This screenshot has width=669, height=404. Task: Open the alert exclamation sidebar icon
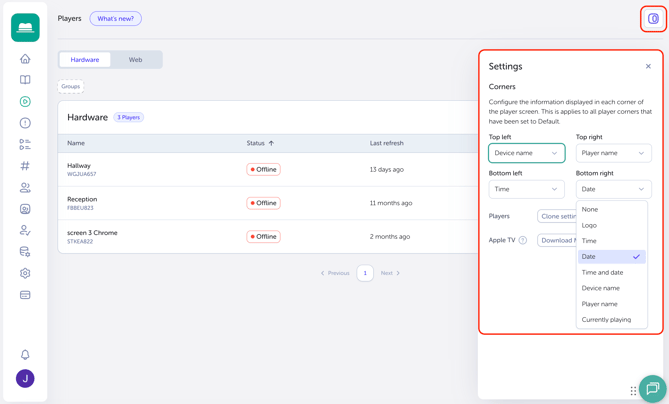(25, 123)
